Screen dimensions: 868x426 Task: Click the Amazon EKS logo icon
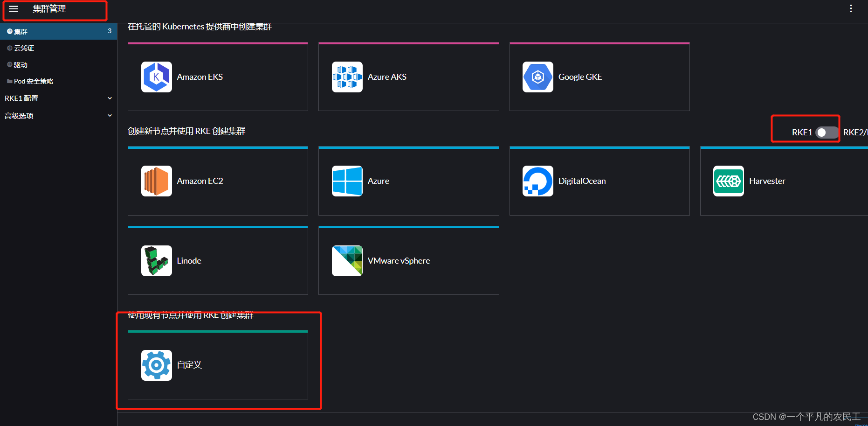click(157, 77)
